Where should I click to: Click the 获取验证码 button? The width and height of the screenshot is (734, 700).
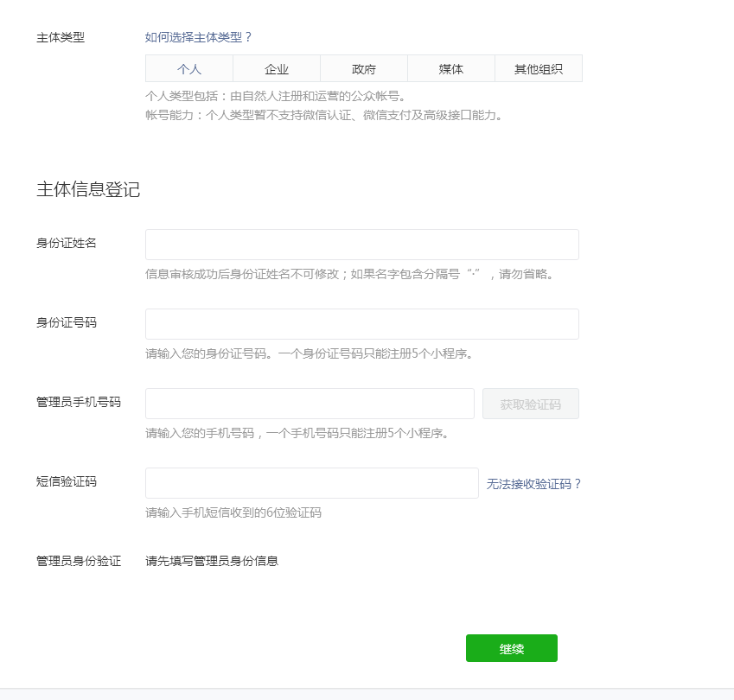tap(530, 403)
